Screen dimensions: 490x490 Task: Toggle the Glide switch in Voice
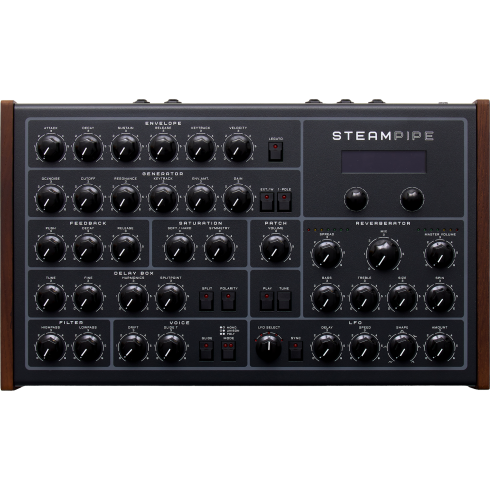click(x=206, y=351)
